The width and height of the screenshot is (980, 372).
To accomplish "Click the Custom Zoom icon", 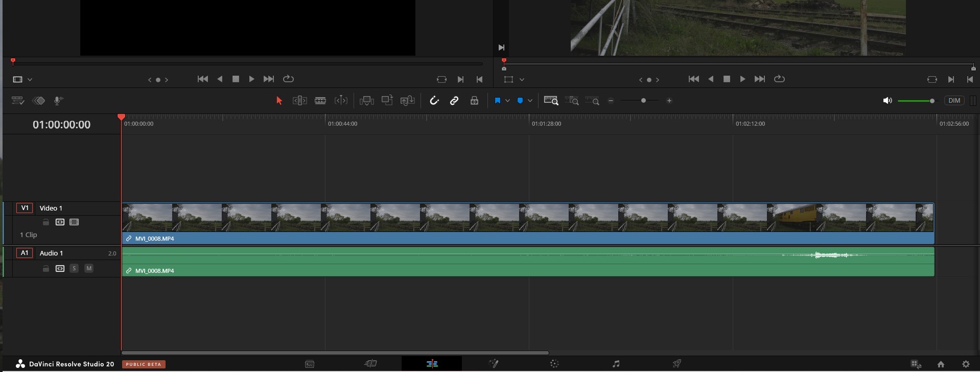I will [592, 101].
